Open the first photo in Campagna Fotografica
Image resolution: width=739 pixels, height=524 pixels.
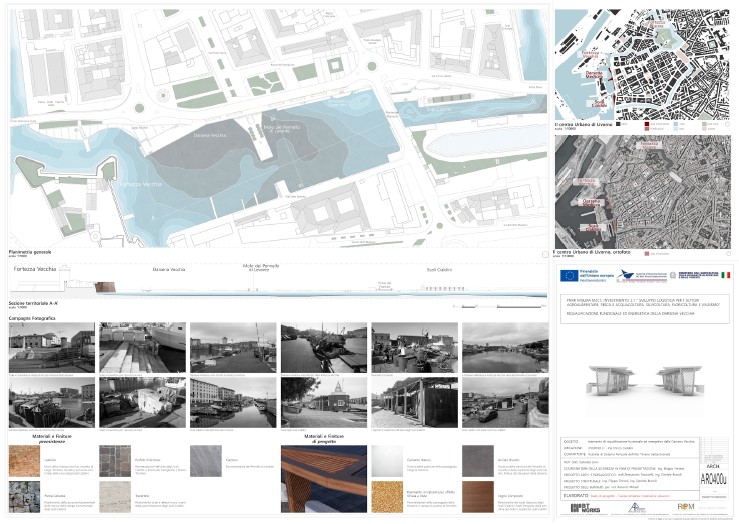[x=51, y=347]
